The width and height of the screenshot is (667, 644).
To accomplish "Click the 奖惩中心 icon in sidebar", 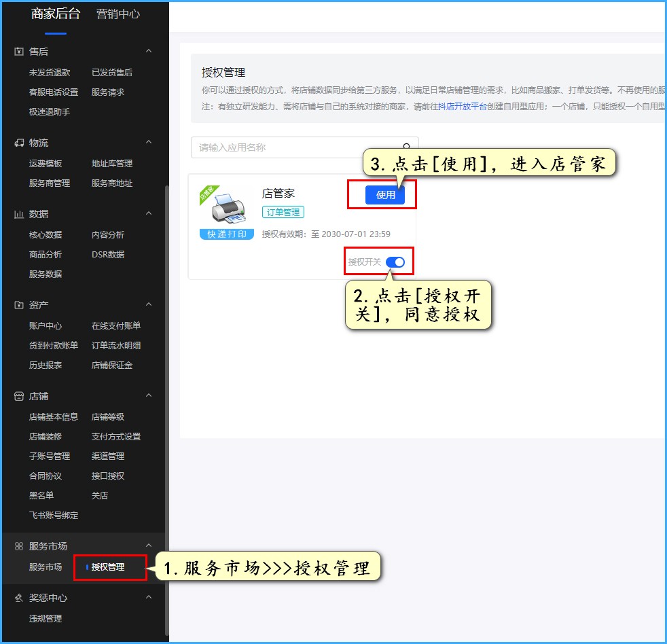I will (19, 598).
